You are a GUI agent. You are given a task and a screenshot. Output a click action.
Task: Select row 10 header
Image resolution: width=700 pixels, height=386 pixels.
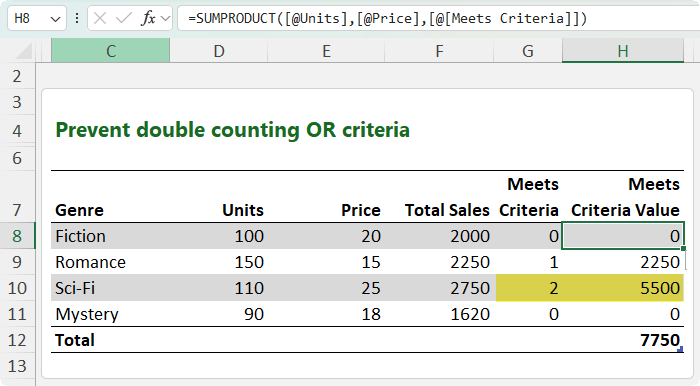tap(17, 288)
